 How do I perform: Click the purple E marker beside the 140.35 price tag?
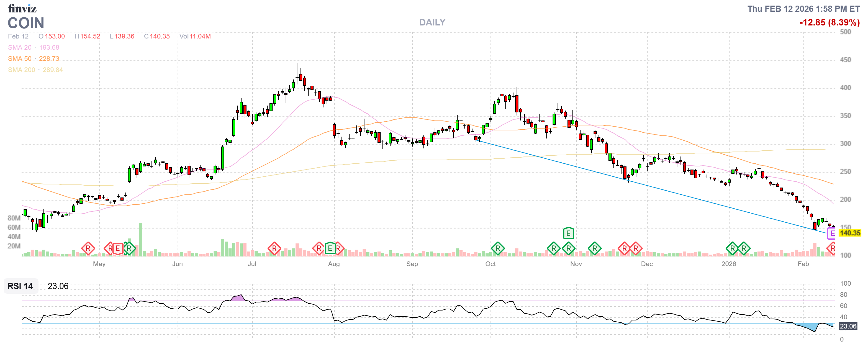pos(832,233)
